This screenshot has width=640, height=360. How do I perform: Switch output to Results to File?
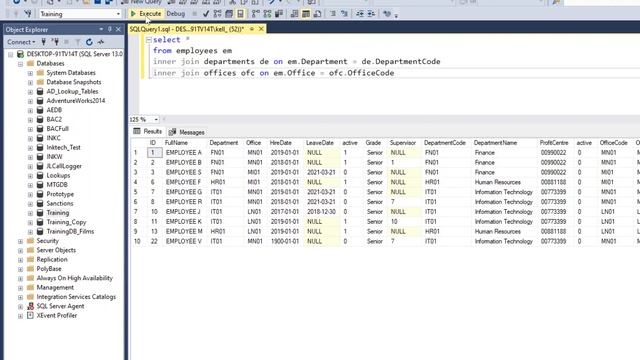(x=317, y=14)
